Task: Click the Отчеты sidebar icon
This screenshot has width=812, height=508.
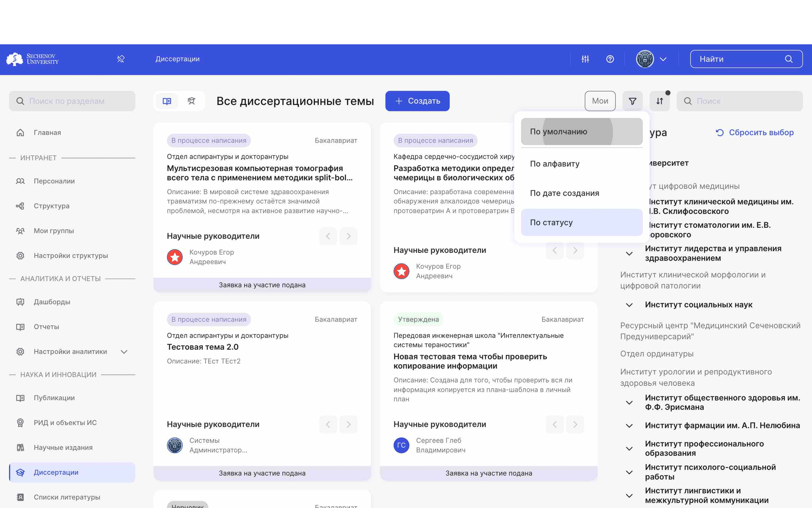Action: 20,327
